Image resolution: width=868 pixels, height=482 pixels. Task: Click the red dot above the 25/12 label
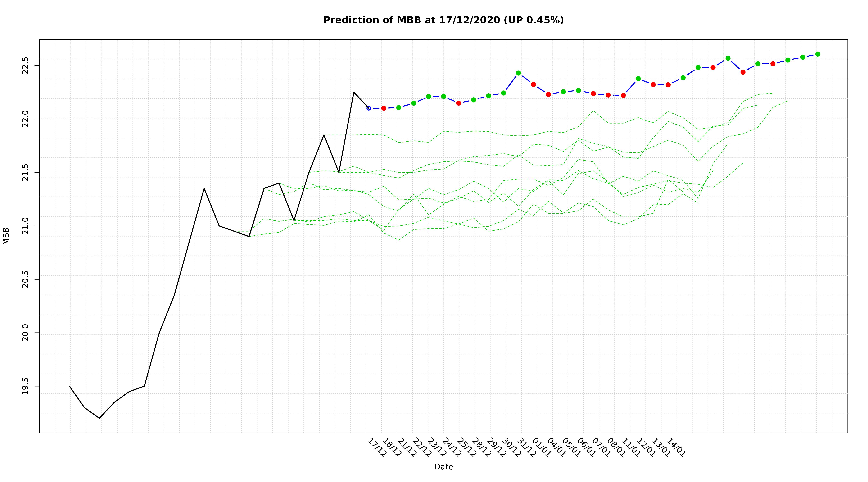tap(459, 103)
